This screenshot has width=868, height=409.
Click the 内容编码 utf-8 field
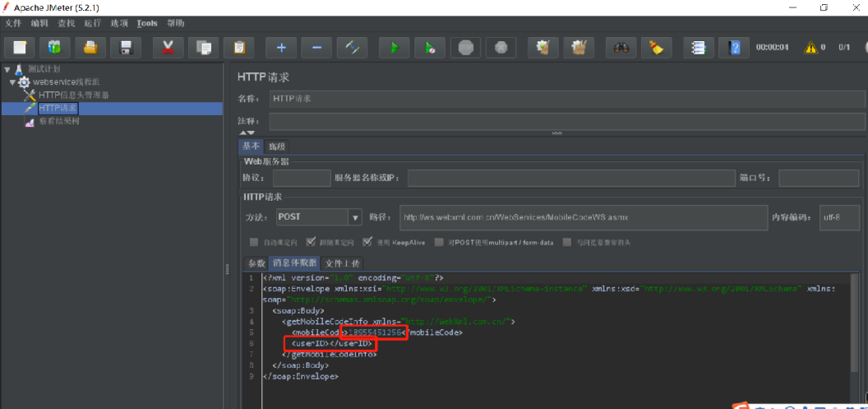tap(839, 217)
